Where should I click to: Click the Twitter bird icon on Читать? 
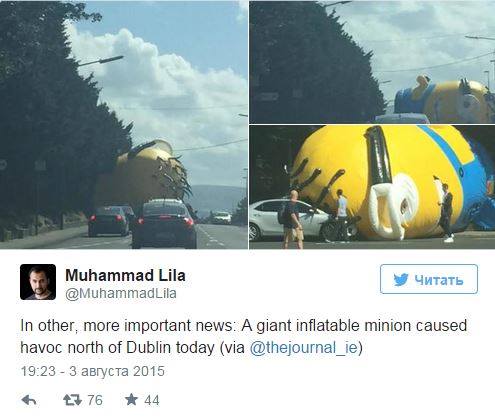(x=400, y=279)
